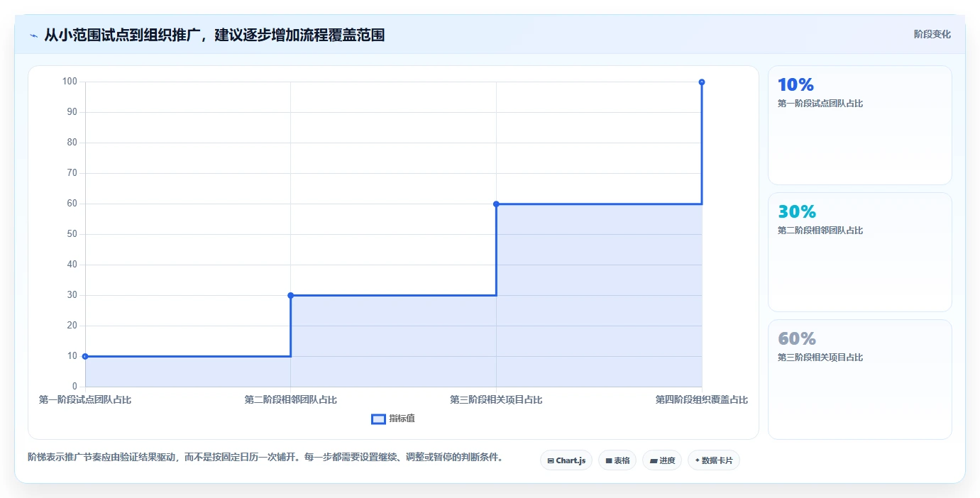
Task: Click card caption 第三阶段相关项目占比
Action: (x=820, y=358)
